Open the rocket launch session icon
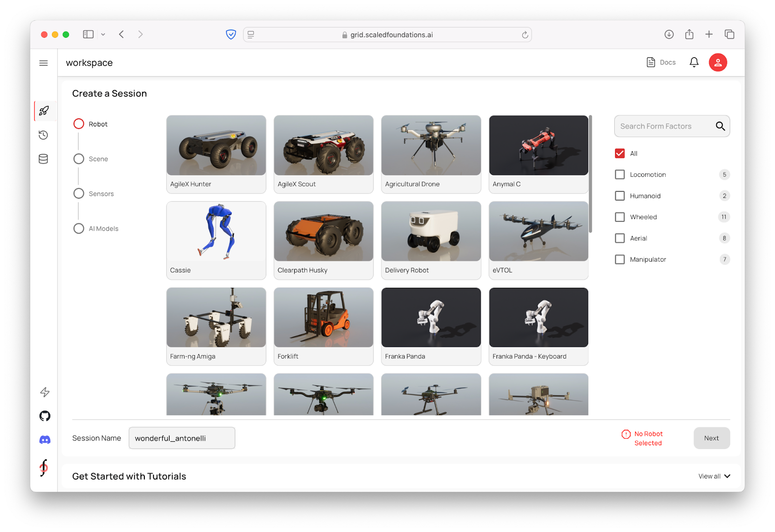 coord(44,111)
